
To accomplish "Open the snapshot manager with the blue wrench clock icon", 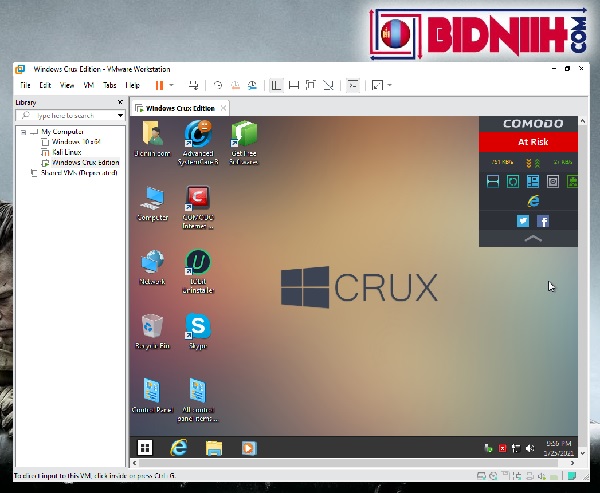I will coord(252,85).
